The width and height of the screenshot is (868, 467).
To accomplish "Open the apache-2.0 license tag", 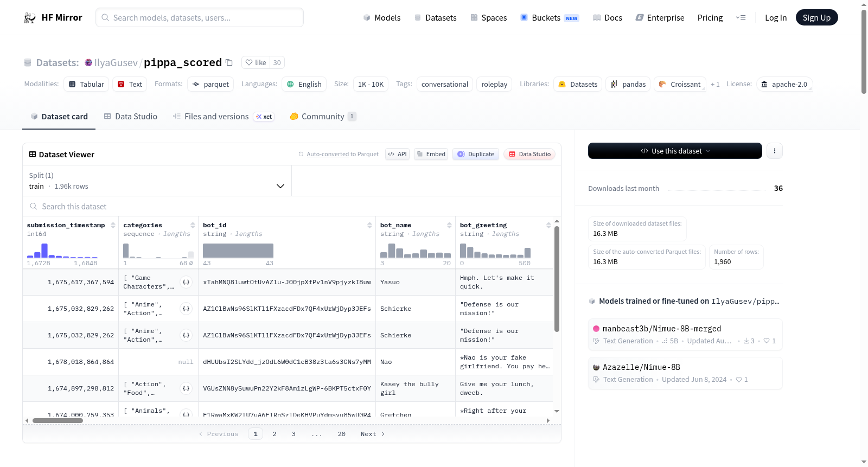I will click(784, 84).
